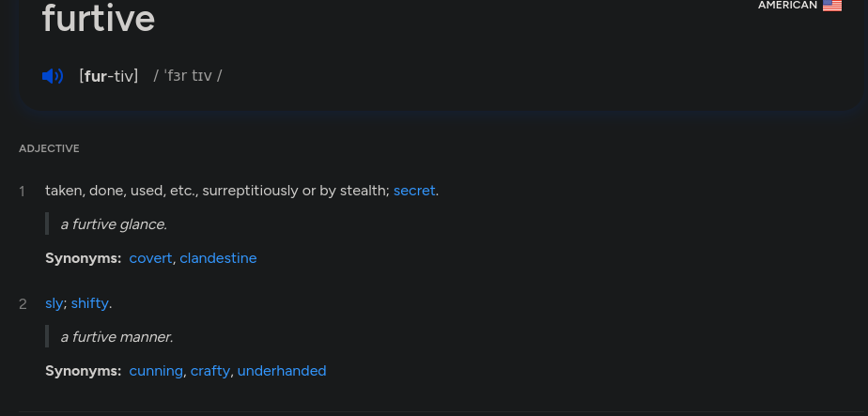The height and width of the screenshot is (416, 868).
Task: Play the furtive pronunciation audio
Action: coord(53,76)
